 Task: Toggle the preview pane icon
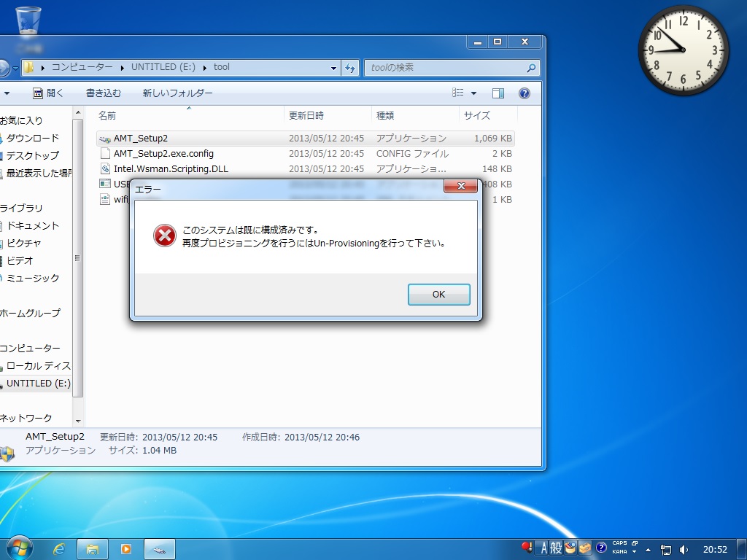coord(498,93)
